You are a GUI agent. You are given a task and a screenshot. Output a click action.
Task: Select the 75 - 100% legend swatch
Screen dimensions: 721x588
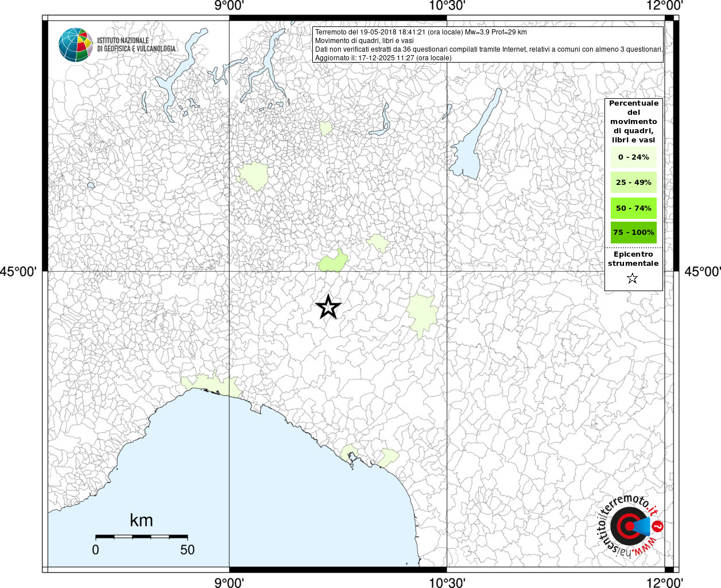click(x=634, y=233)
